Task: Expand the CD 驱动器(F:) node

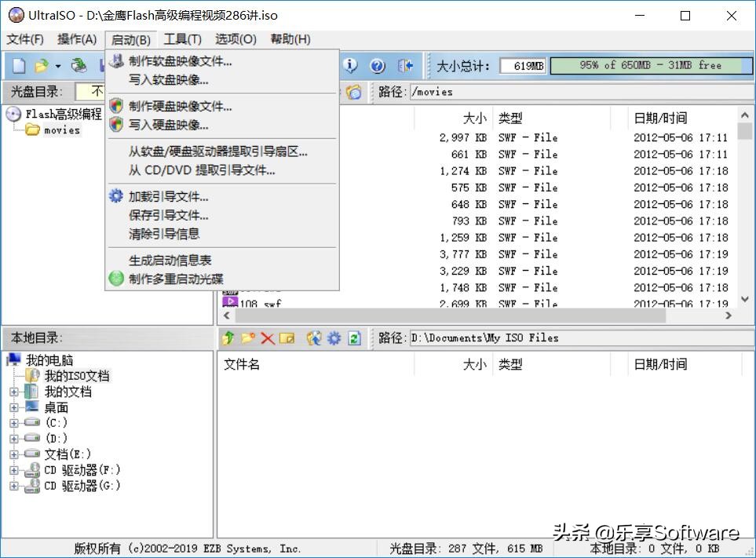Action: [16, 470]
